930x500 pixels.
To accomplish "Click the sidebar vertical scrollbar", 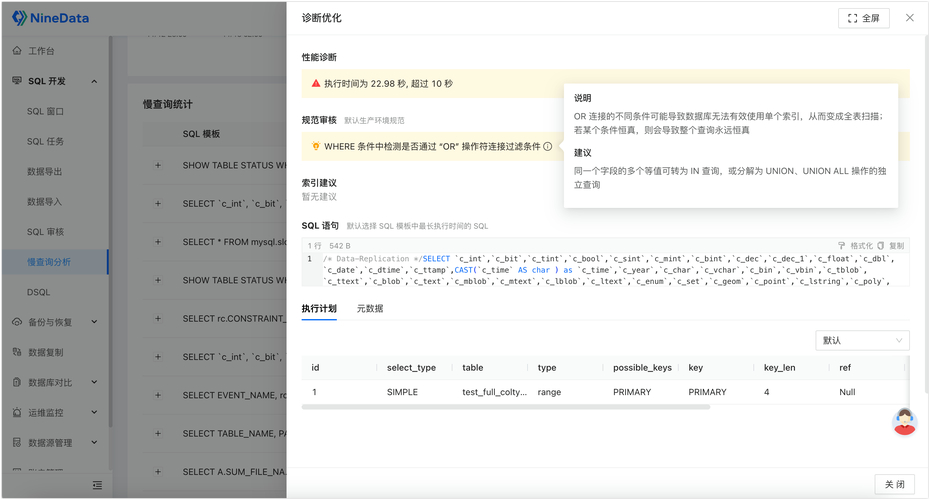I will click(110, 231).
